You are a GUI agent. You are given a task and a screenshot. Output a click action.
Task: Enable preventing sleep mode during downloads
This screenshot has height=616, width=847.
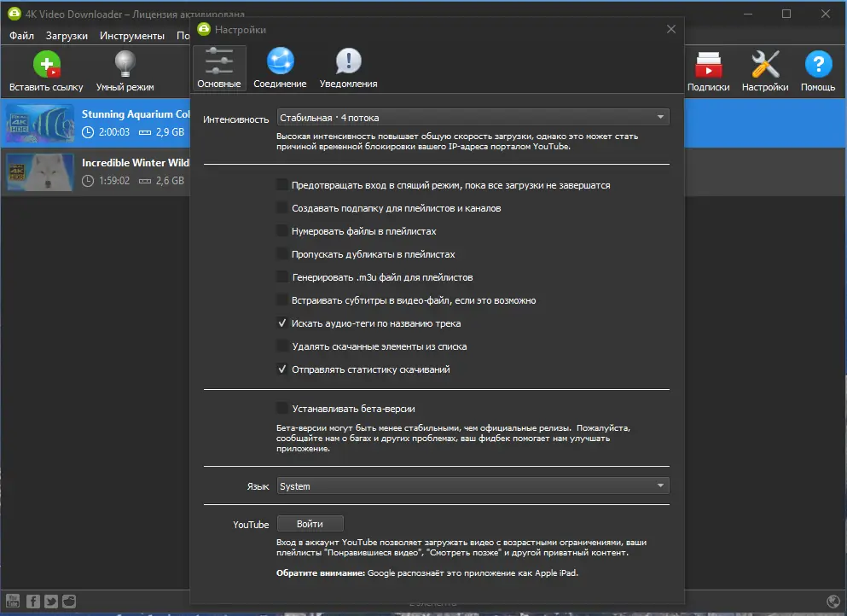[x=282, y=185]
